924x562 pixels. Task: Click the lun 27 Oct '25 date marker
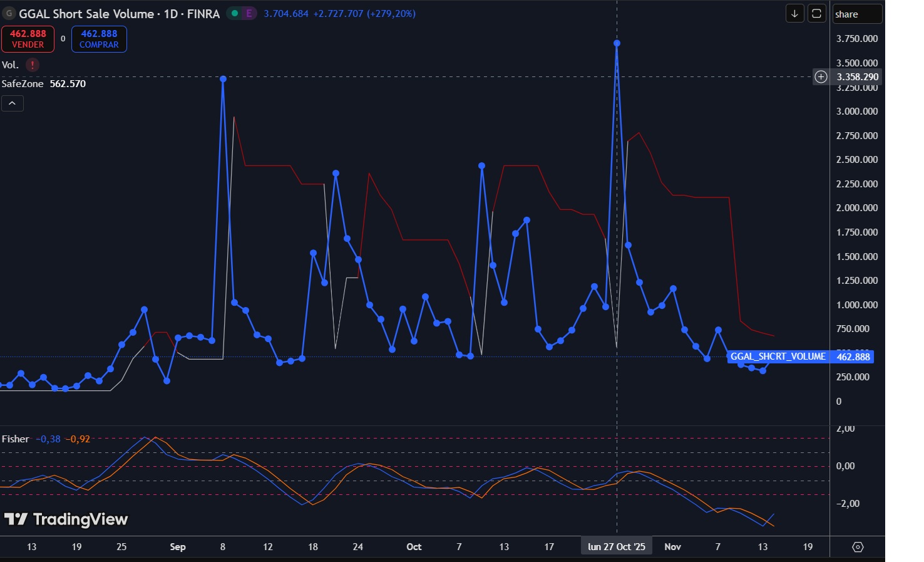pos(616,547)
